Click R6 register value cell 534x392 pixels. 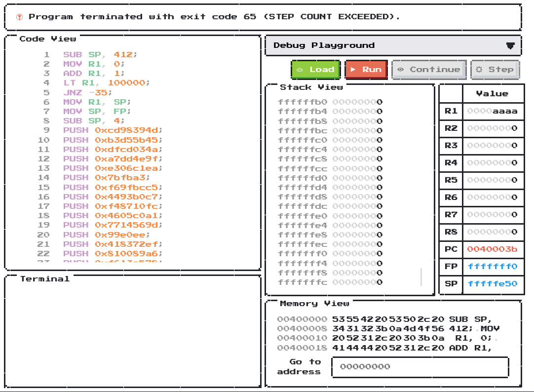click(493, 197)
